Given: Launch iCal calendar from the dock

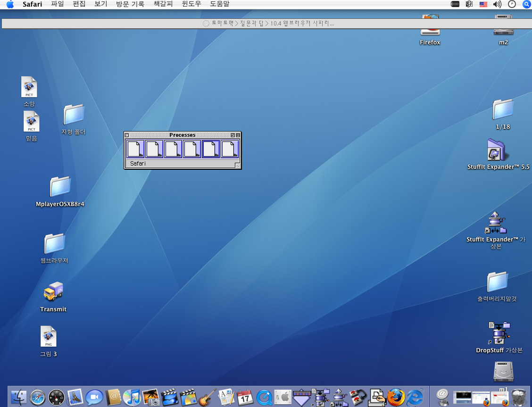Looking at the screenshot, I should (x=245, y=397).
